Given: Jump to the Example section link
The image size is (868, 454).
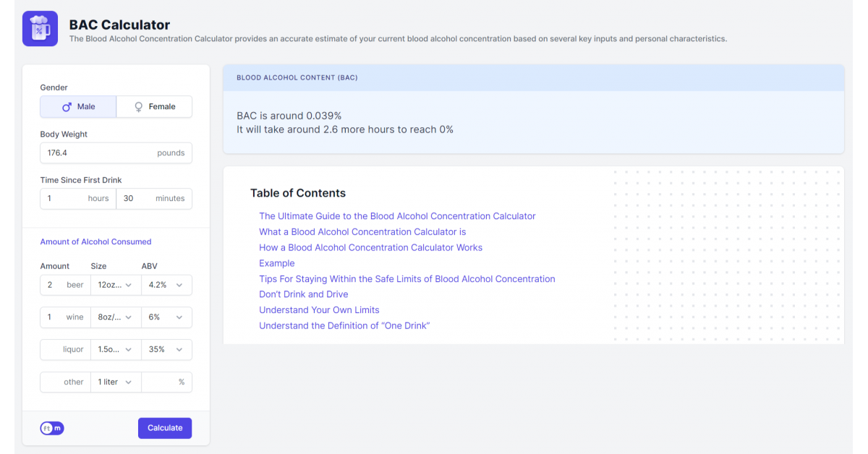Looking at the screenshot, I should [277, 263].
